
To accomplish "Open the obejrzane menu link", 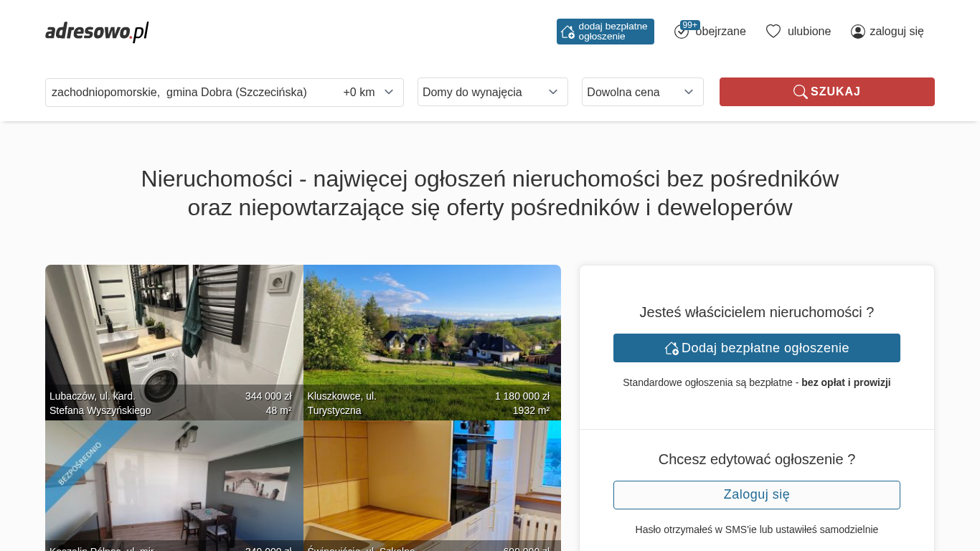I will coord(720,32).
